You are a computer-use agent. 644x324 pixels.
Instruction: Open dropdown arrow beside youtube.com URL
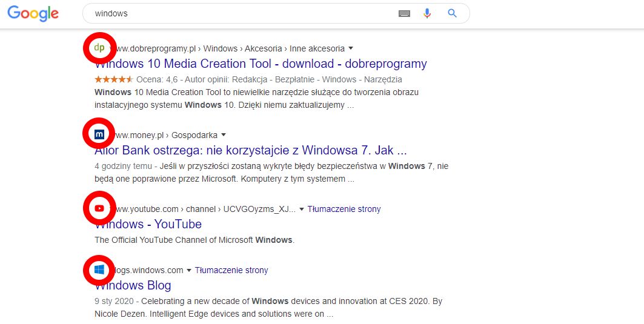click(302, 210)
